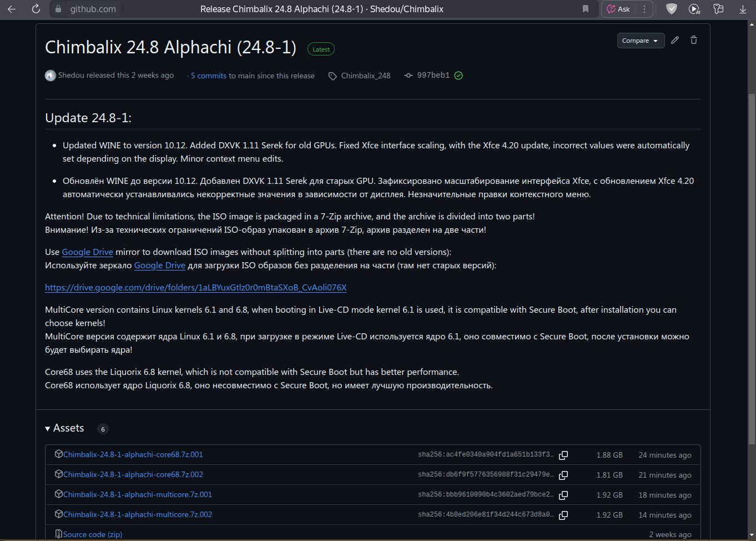Download Source code (zip)
This screenshot has width=756, height=541.
[x=93, y=534]
